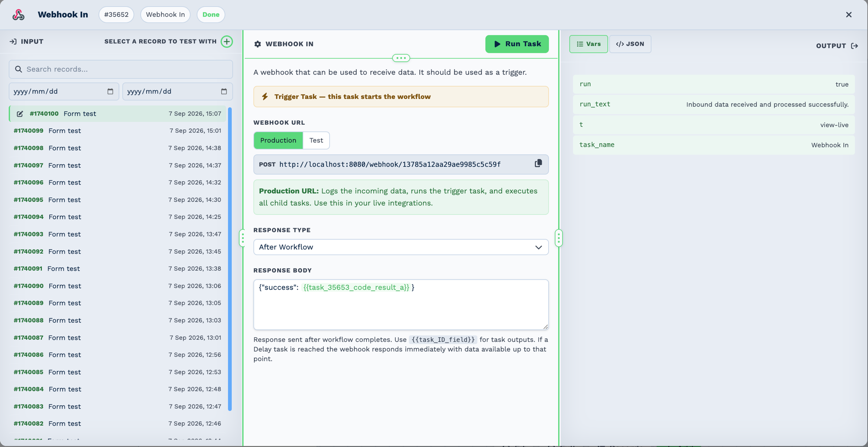Select record #1740082 Form test
Screen dimensions: 868x447
click(x=117, y=424)
